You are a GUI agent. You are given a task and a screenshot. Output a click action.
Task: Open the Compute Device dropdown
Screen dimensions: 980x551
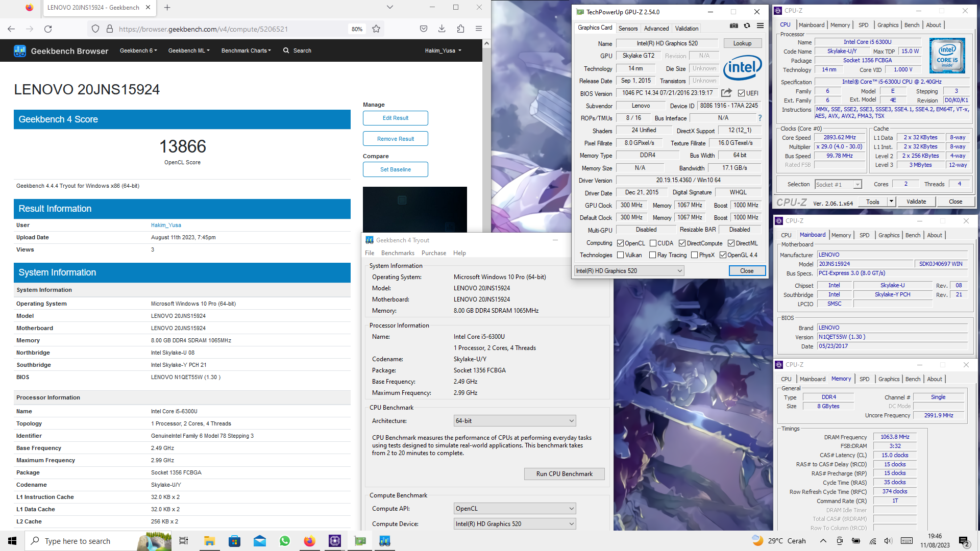coord(515,524)
